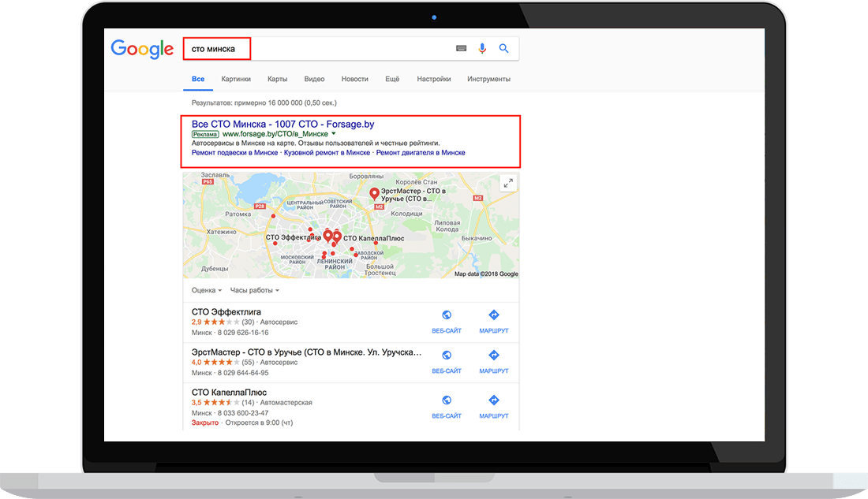Switch to Новости tab

click(x=355, y=79)
